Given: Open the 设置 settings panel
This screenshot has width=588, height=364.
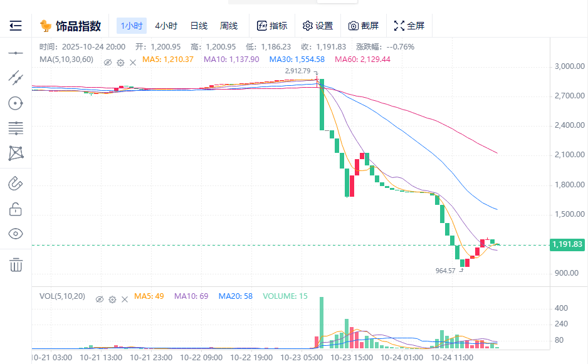Looking at the screenshot, I should pos(318,26).
